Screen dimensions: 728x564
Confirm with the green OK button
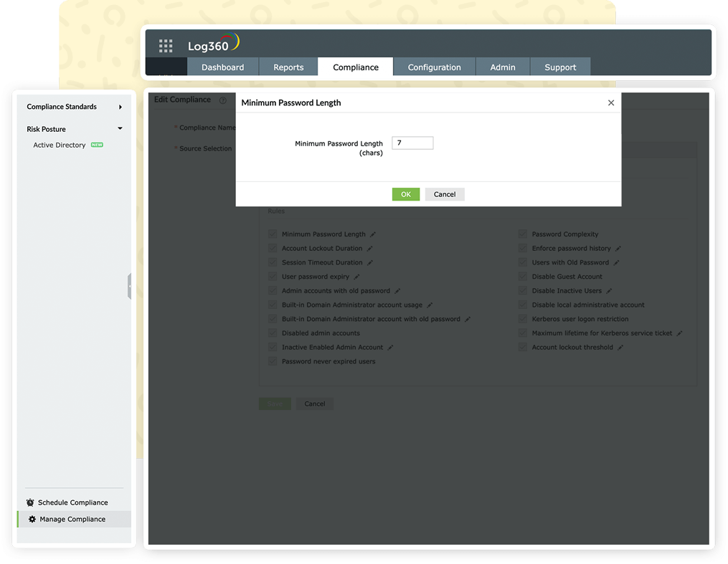tap(406, 194)
